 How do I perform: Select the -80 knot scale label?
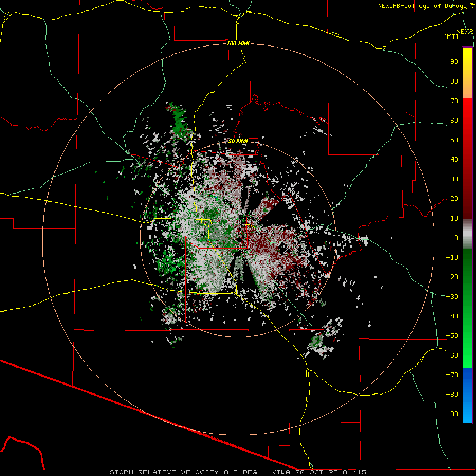(x=452, y=395)
